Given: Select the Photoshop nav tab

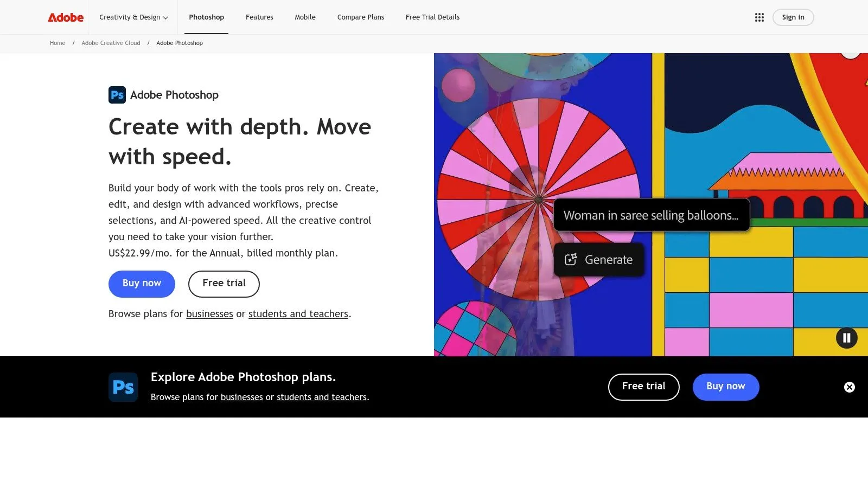Looking at the screenshot, I should coord(206,17).
